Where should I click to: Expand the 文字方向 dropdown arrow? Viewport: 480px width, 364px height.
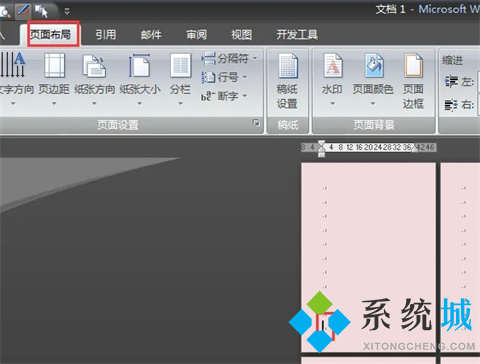(x=13, y=104)
